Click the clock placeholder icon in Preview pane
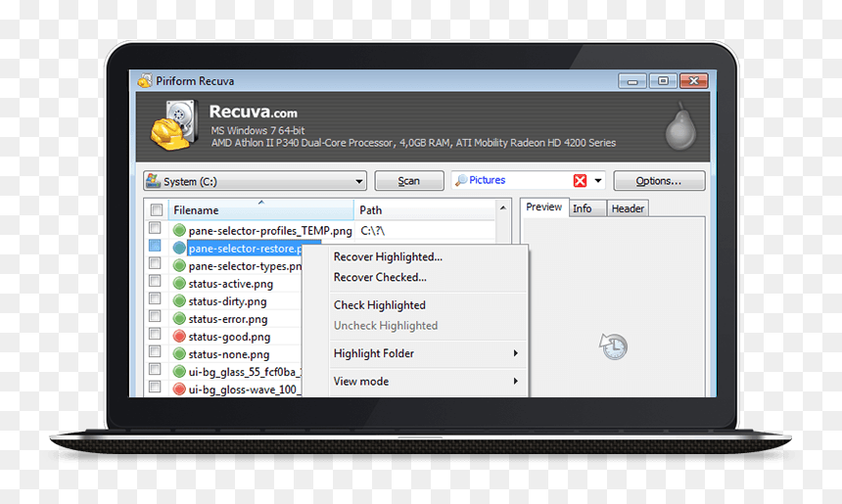The height and width of the screenshot is (504, 842). tap(613, 346)
